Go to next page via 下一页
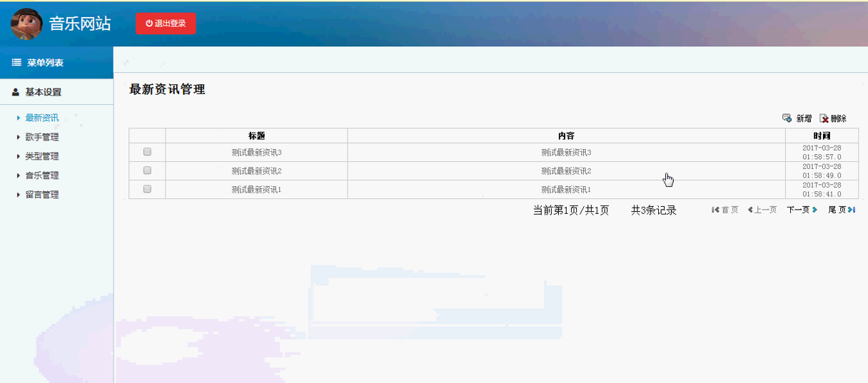Viewport: 868px width, 383px height. point(799,210)
